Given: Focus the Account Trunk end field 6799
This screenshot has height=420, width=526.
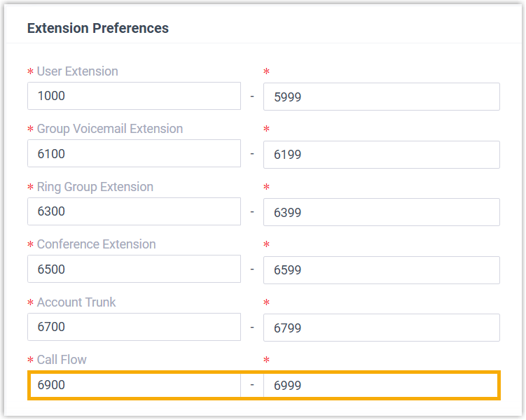Looking at the screenshot, I should click(381, 328).
